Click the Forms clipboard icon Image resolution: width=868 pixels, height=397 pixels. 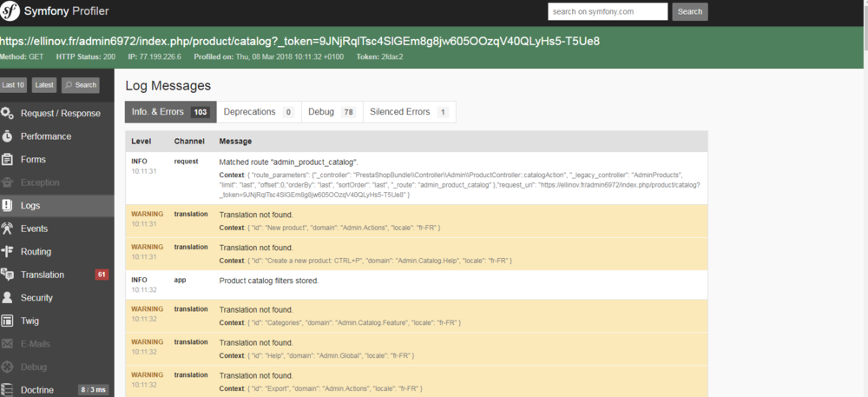(x=7, y=160)
